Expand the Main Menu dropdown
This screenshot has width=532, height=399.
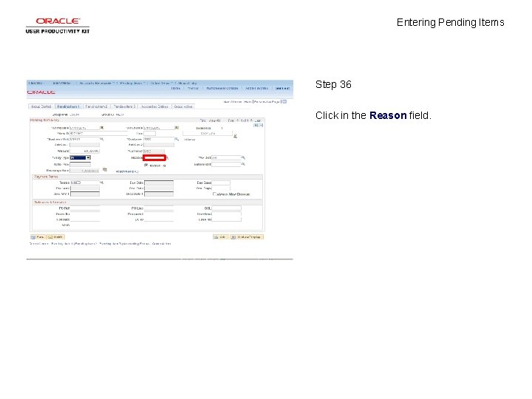62,83
